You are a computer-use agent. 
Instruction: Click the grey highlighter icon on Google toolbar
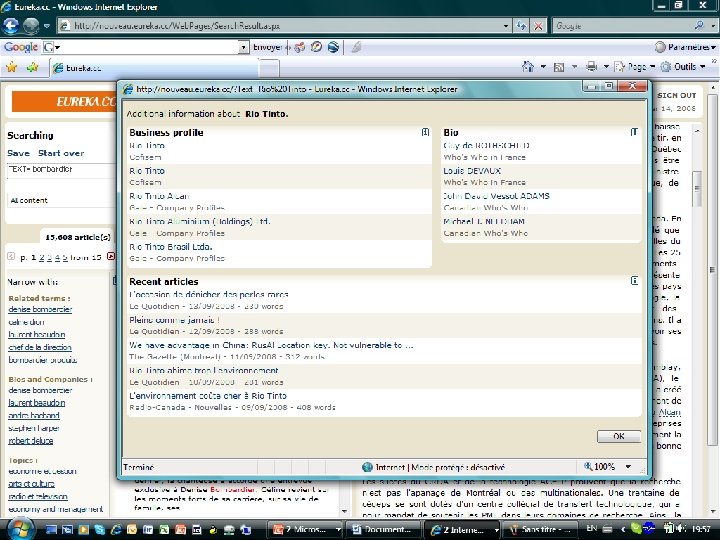click(356, 47)
